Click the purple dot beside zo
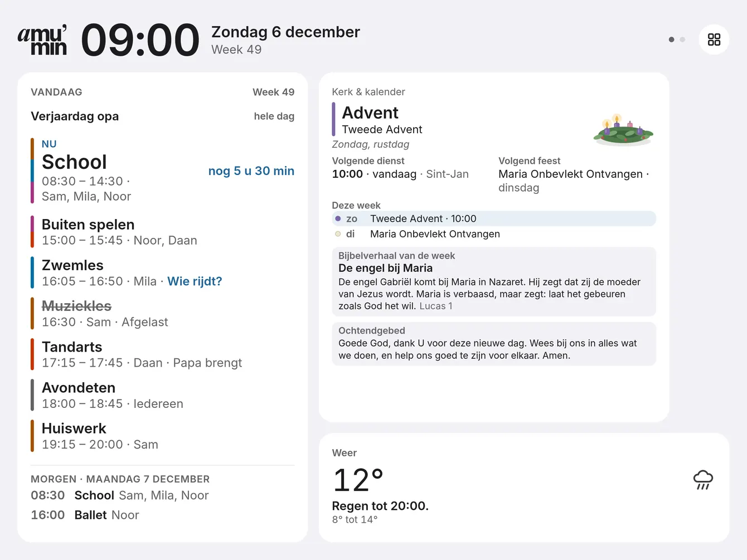Viewport: 747px width, 560px height. click(338, 218)
